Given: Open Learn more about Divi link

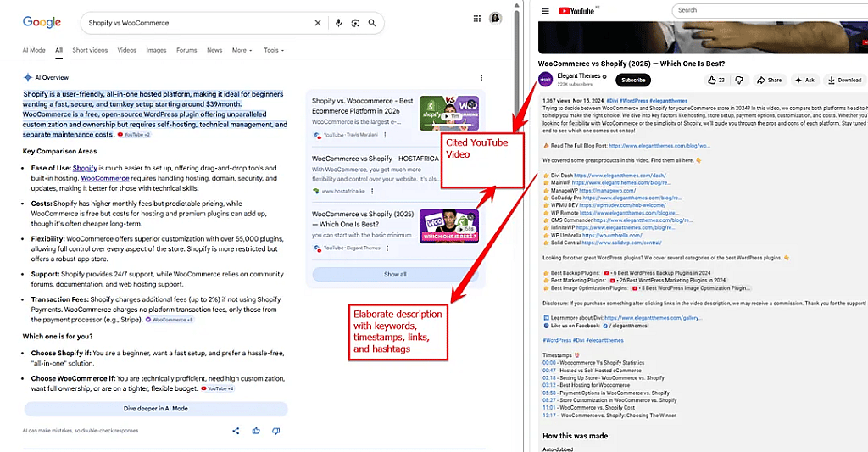Looking at the screenshot, I should click(x=654, y=318).
